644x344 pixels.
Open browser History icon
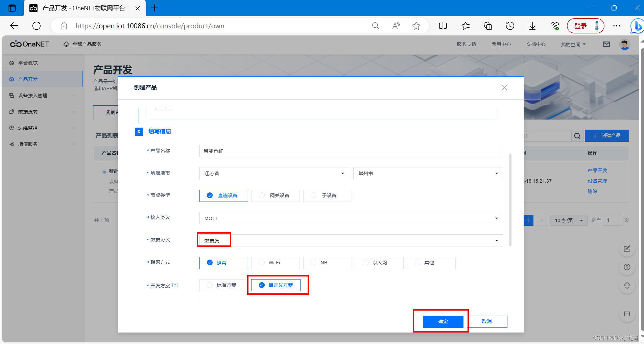(510, 26)
